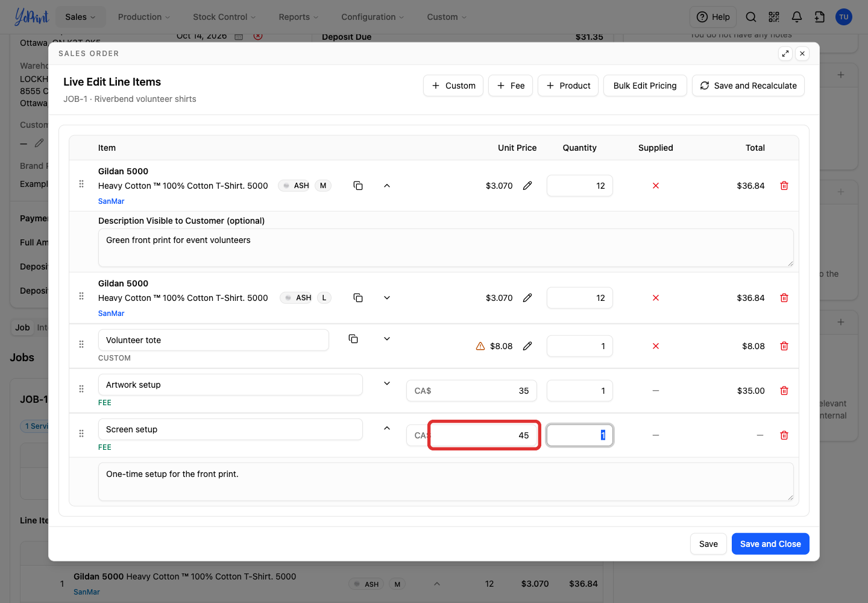Grab the drag handle for Screen setup row
This screenshot has height=603, width=868.
[x=81, y=434]
